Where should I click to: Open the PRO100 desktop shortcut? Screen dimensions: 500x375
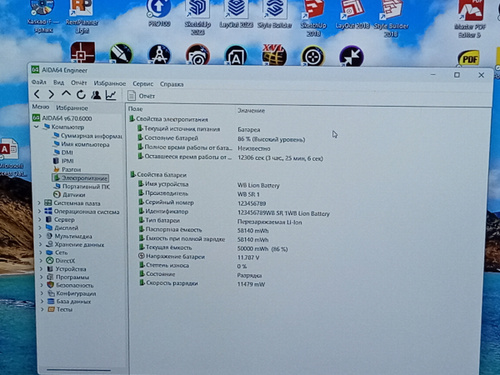(159, 13)
